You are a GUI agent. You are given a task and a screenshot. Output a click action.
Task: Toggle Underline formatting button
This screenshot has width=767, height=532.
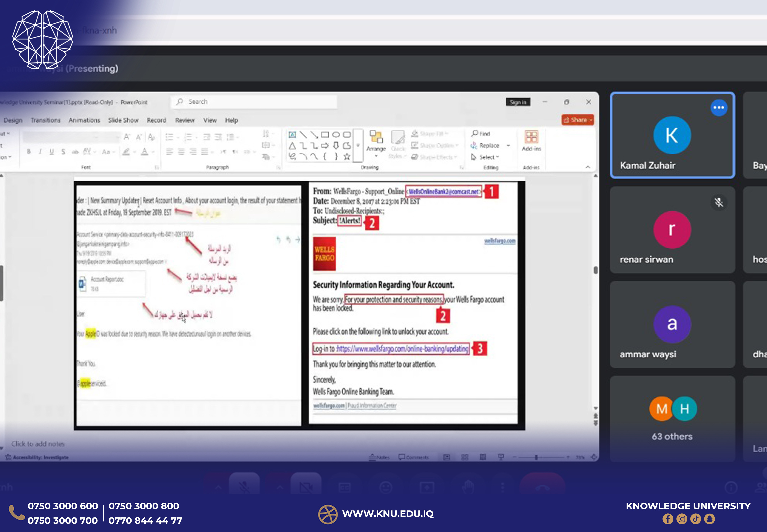tap(52, 152)
